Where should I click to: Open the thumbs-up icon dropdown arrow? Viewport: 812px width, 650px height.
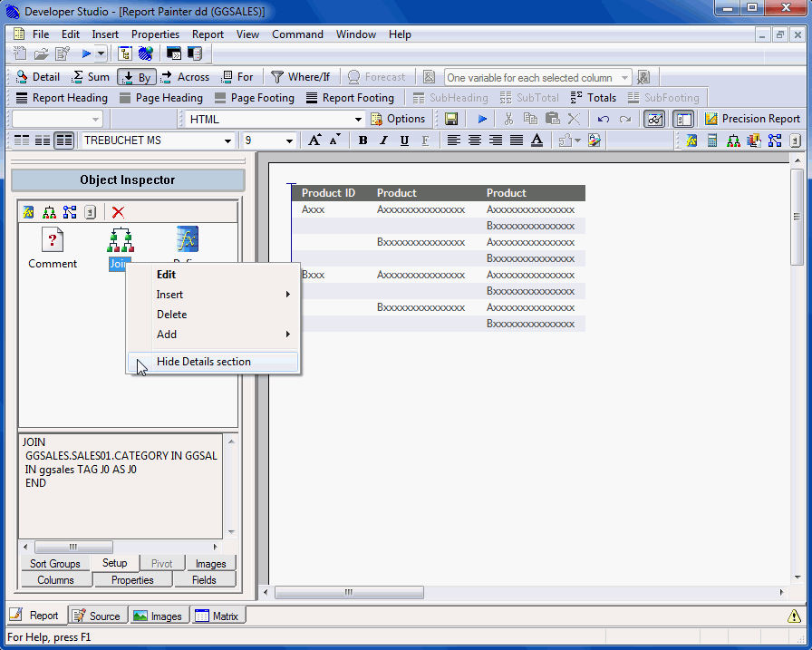[577, 141]
